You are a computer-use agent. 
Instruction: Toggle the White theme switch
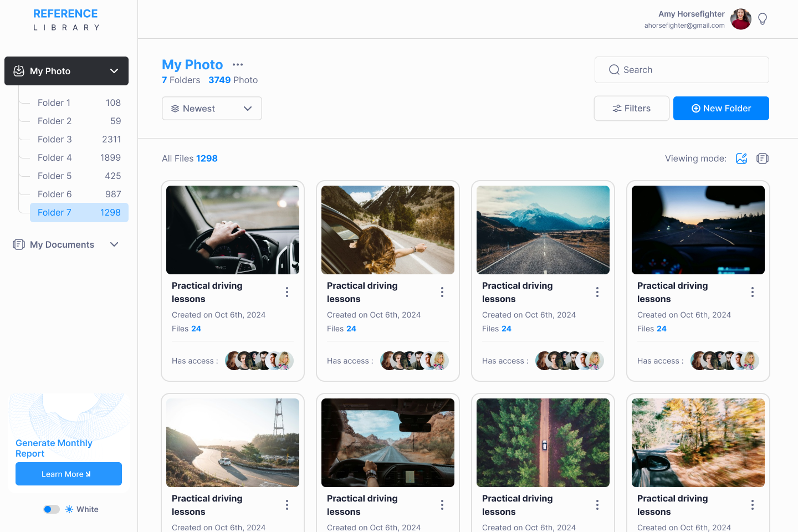click(x=52, y=509)
